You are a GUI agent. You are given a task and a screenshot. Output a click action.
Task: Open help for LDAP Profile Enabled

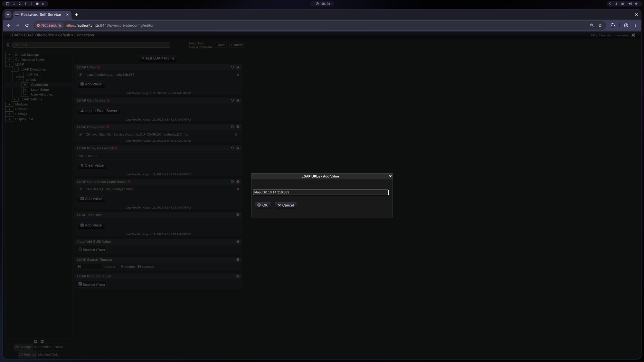click(238, 276)
